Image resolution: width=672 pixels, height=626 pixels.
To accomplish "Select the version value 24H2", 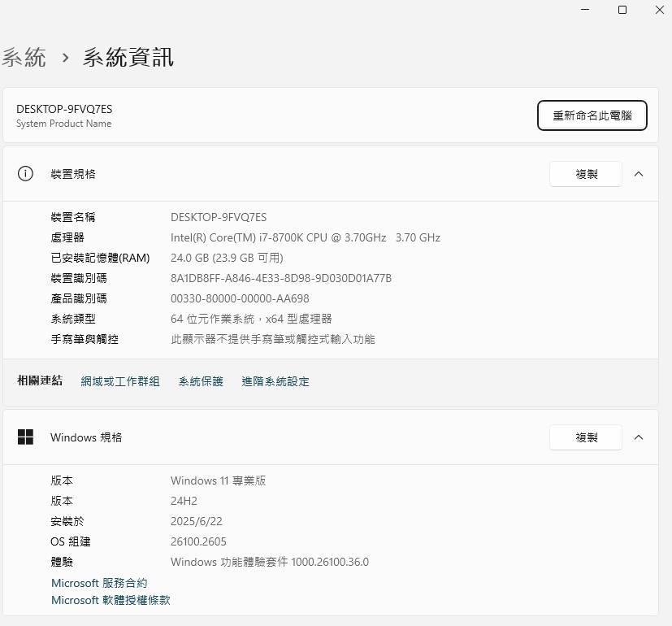I will (184, 501).
